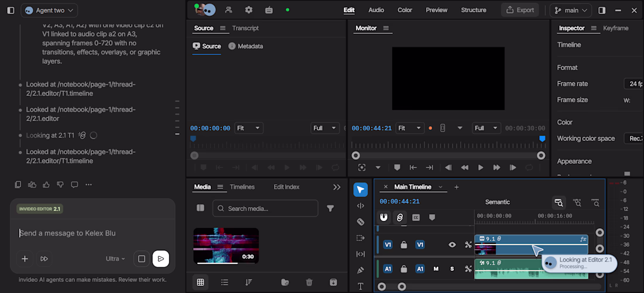The width and height of the screenshot is (644, 293).
Task: Switch media to list view
Action: click(x=225, y=282)
